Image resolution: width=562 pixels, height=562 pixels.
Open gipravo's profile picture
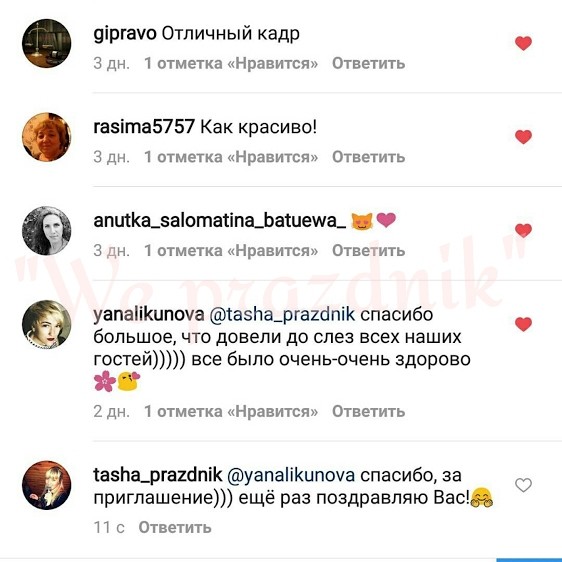click(x=47, y=43)
